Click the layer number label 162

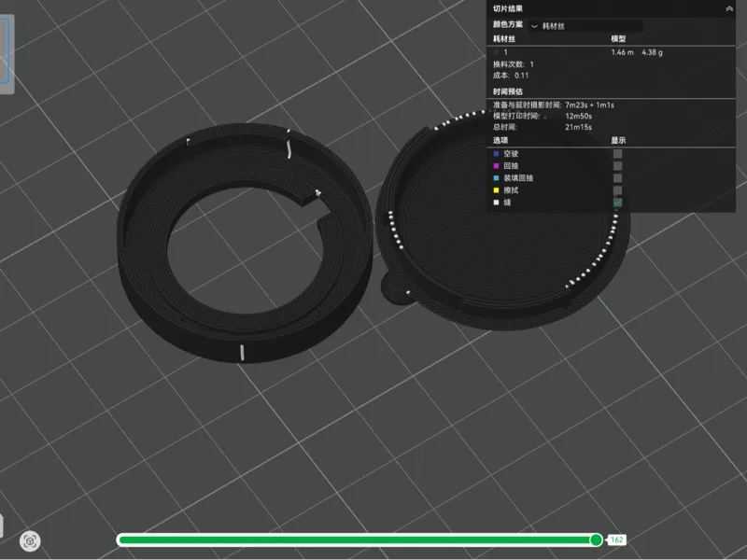616,539
